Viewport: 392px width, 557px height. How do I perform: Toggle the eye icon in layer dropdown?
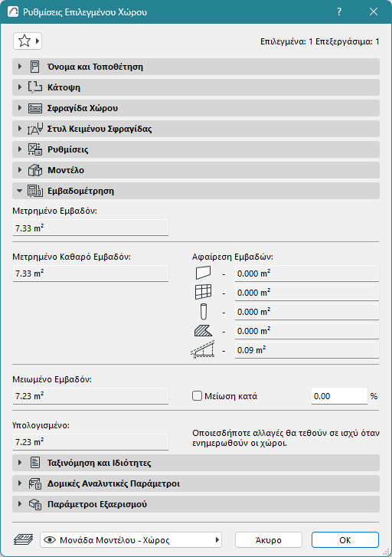(x=50, y=540)
